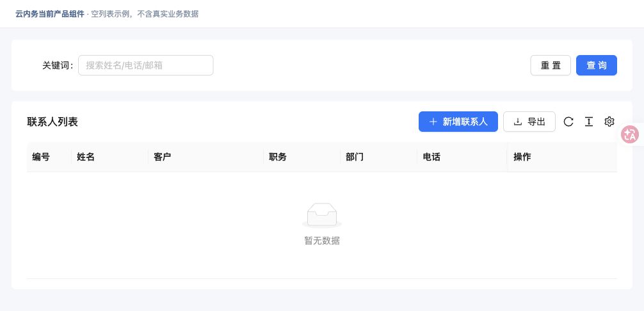Open the table density (row height) icon

click(588, 122)
